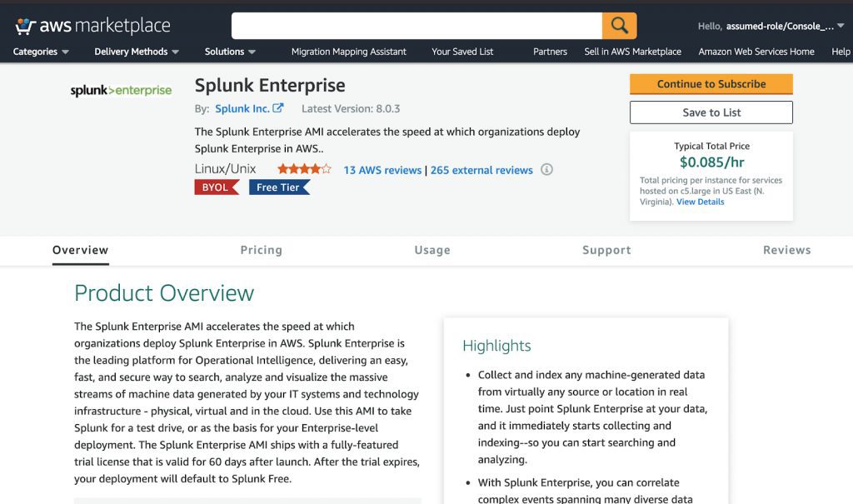The height and width of the screenshot is (504, 853).
Task: Click the orange search magnifier button
Action: [x=619, y=26]
